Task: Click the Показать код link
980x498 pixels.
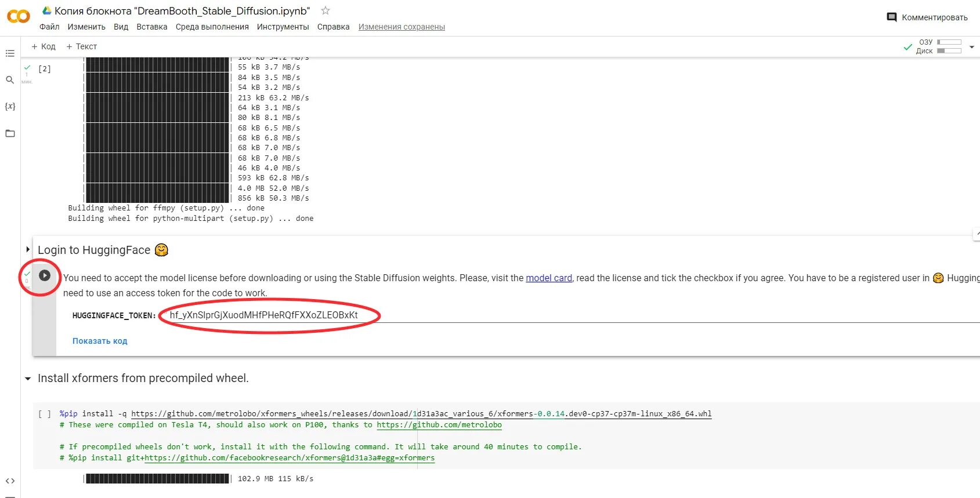Action: click(100, 341)
